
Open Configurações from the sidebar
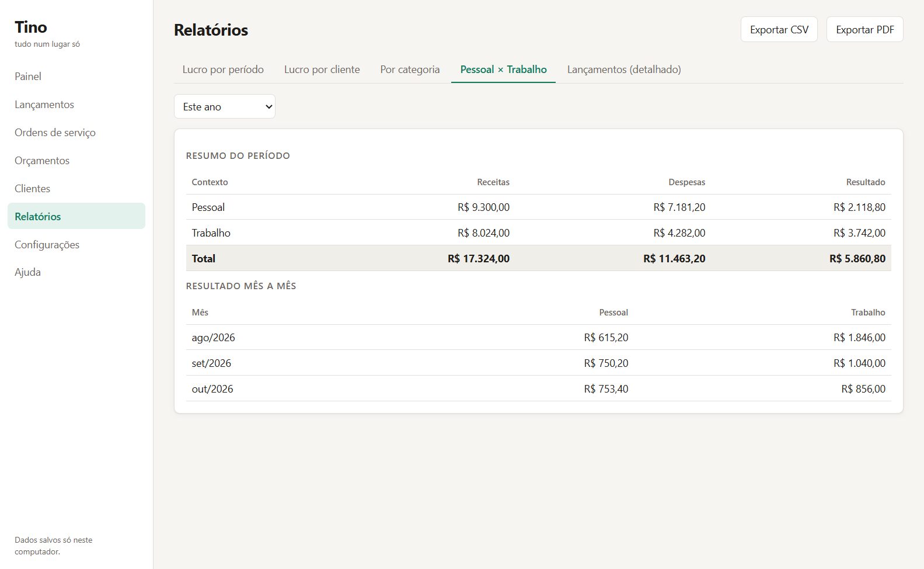[x=76, y=245]
